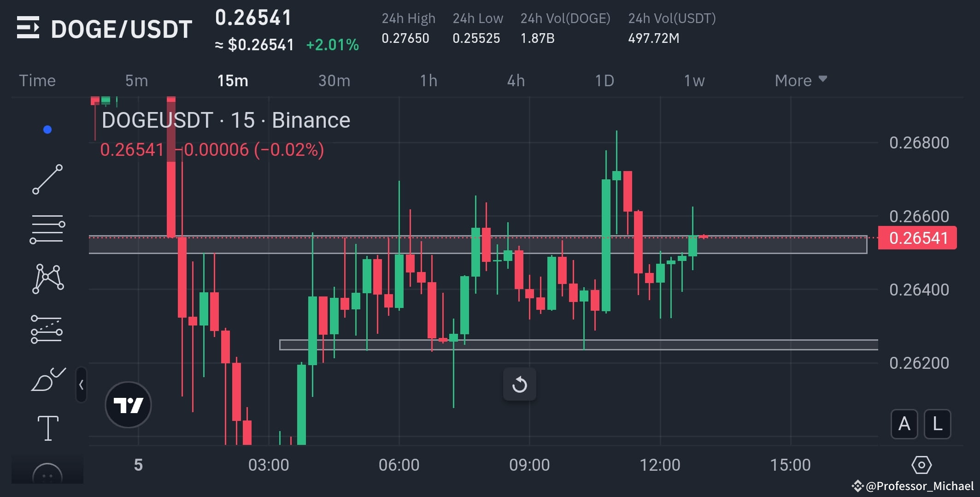Screen dimensions: 980x497
Task: Collapse the drawing toolbar with the chevron
Action: [x=81, y=385]
